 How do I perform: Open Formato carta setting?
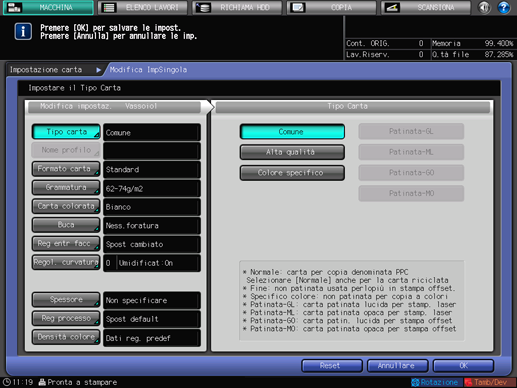click(x=66, y=169)
